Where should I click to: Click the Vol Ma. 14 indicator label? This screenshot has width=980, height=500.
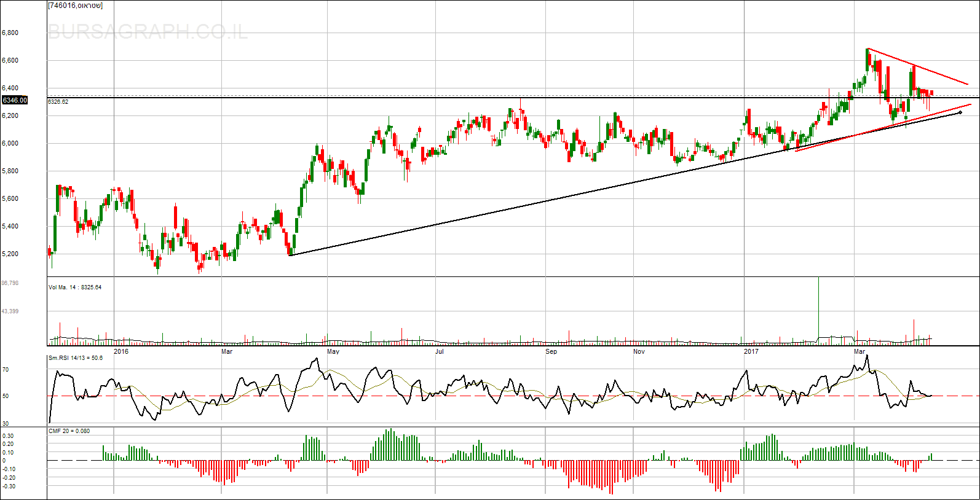coord(74,287)
